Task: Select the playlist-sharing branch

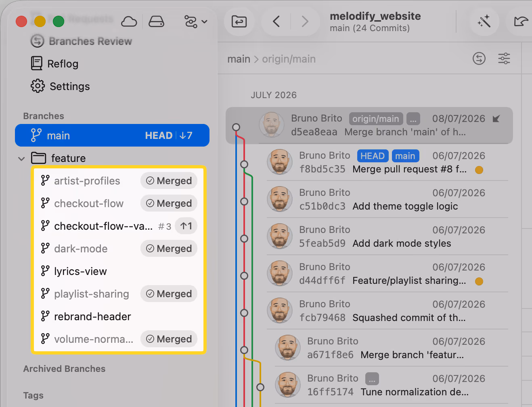Action: click(x=119, y=294)
